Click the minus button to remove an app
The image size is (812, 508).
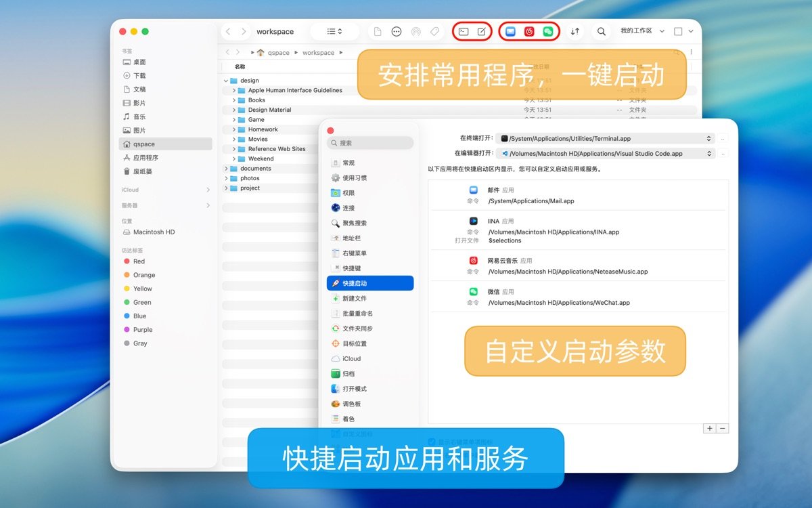click(723, 429)
